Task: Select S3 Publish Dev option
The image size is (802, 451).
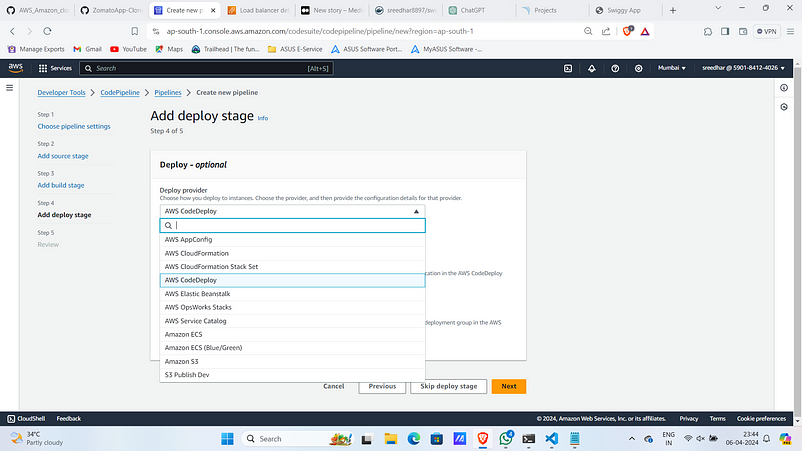Action: pyautogui.click(x=292, y=375)
